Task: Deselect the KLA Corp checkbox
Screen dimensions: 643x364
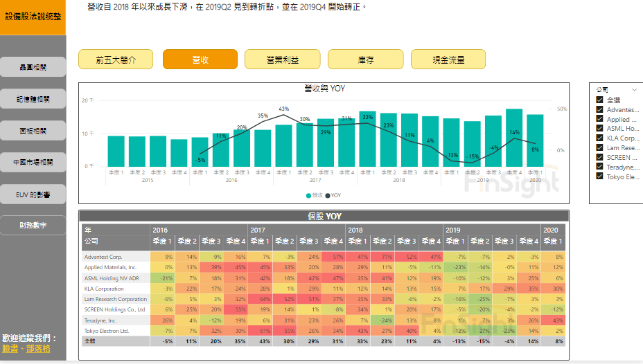Action: [600, 138]
